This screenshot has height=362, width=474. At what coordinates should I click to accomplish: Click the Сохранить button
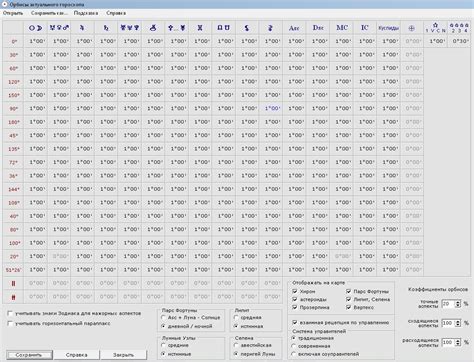[x=29, y=355]
